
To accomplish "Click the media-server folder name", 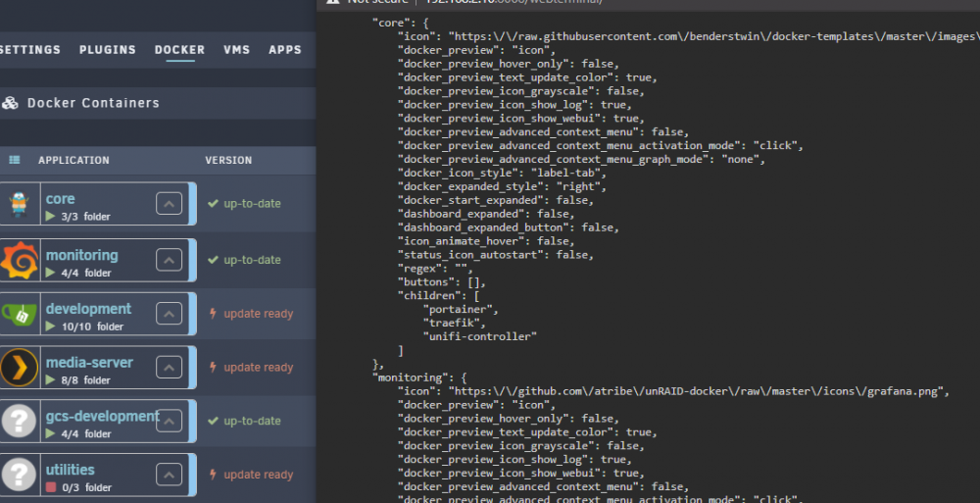I will (x=89, y=362).
